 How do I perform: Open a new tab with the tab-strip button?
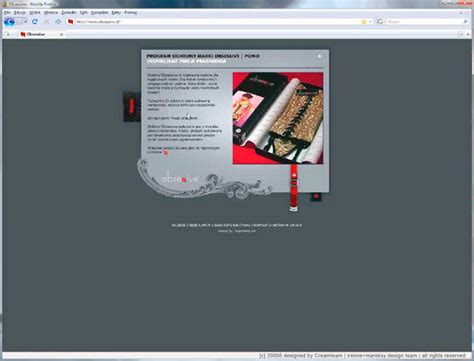(7, 34)
